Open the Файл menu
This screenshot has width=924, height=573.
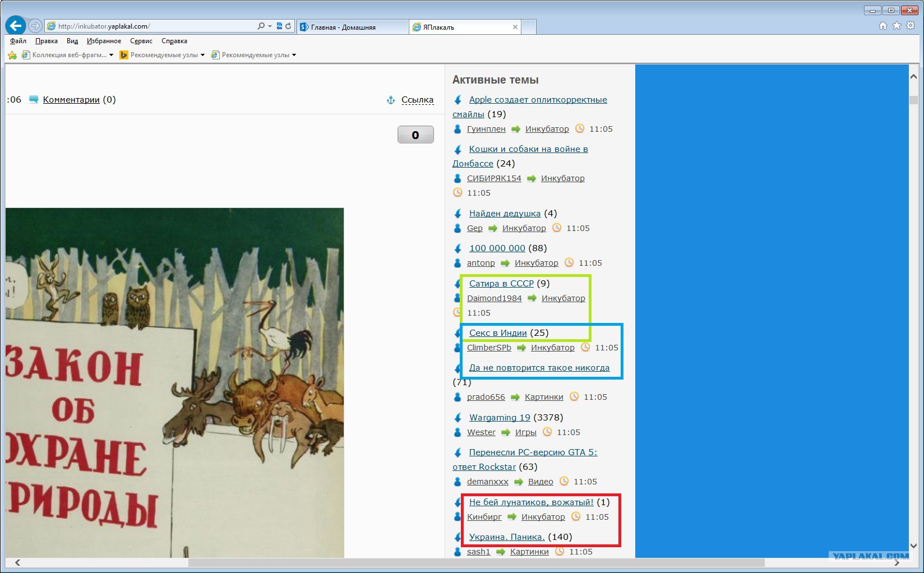pos(18,41)
